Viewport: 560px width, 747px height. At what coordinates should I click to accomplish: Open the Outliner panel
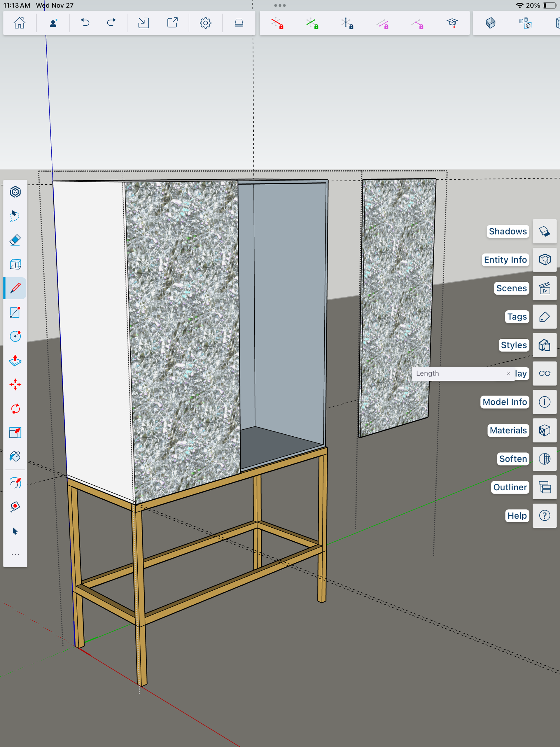[x=545, y=487]
